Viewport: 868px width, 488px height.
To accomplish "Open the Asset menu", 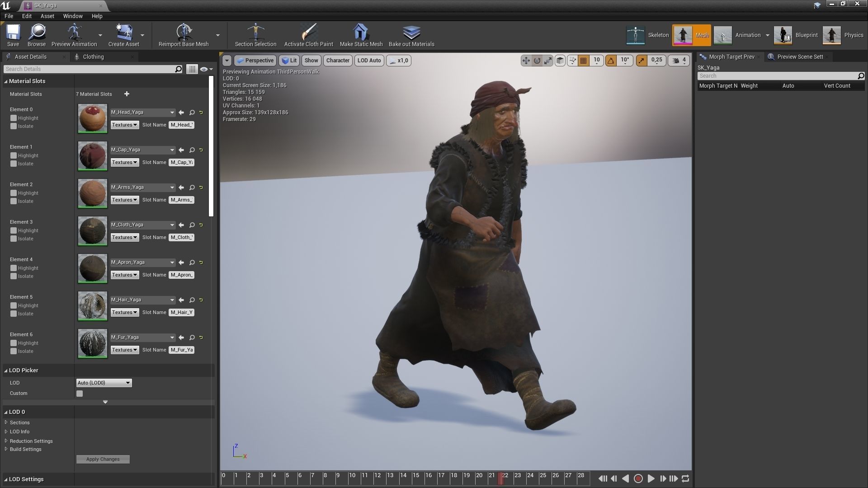I will [47, 16].
